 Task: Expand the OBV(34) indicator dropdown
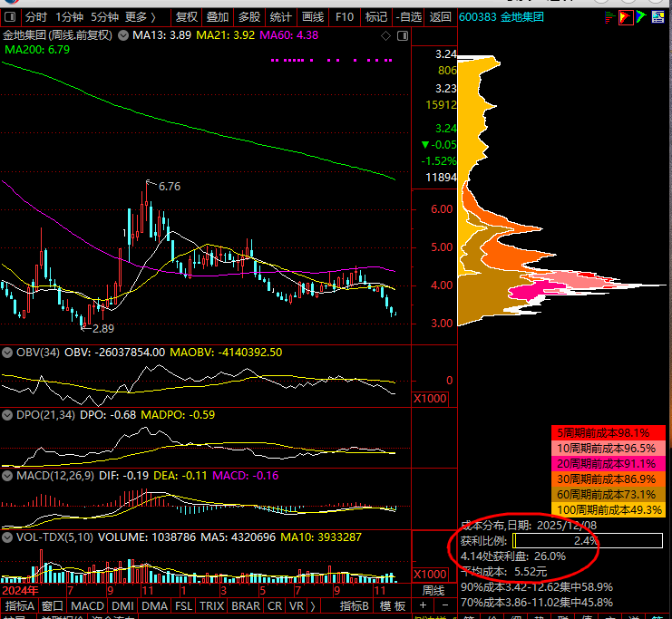7,353
